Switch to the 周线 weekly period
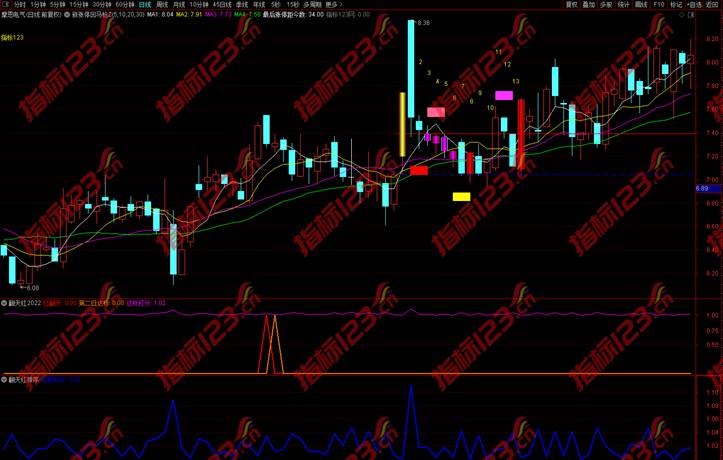The image size is (723, 460). 164,4
